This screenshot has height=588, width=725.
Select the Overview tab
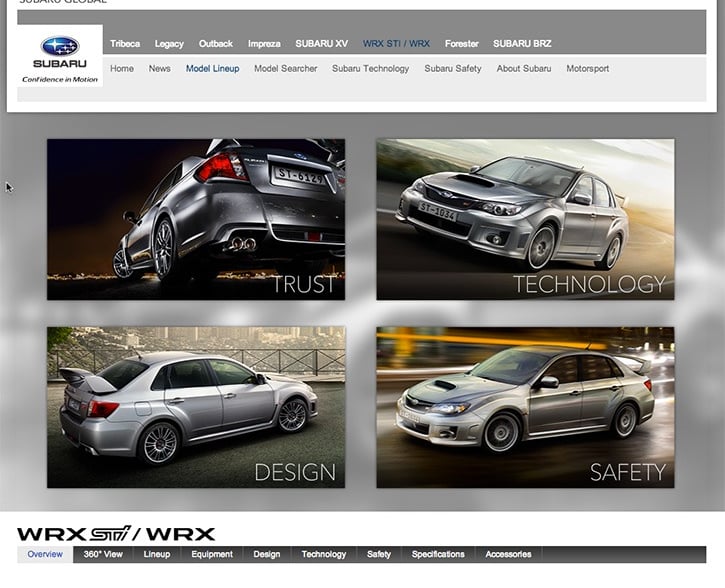click(x=45, y=554)
